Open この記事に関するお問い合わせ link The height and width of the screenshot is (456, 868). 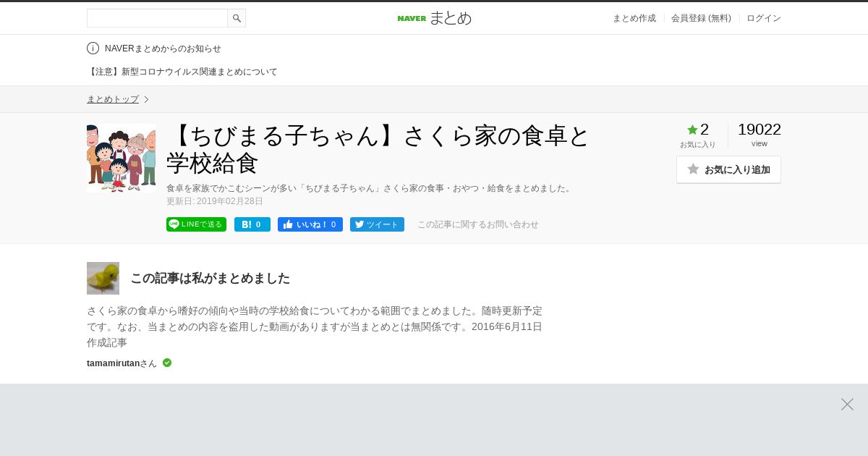[x=478, y=224]
